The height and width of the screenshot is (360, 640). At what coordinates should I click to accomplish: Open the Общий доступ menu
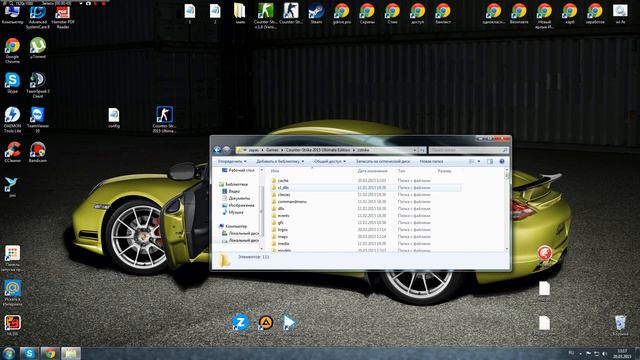(x=330, y=162)
